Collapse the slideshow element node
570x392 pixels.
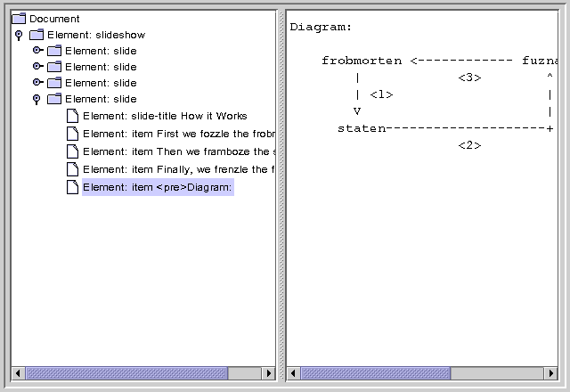pyautogui.click(x=19, y=36)
